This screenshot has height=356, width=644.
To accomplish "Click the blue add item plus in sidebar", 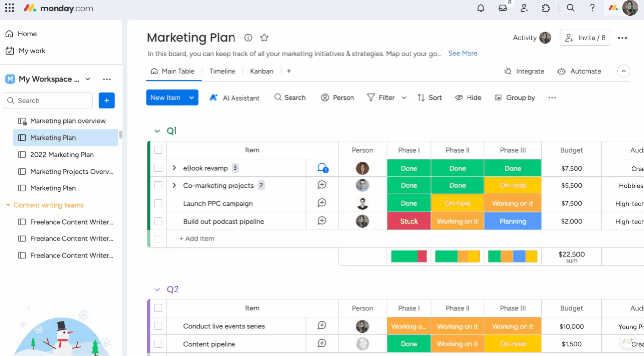I will 107,100.
